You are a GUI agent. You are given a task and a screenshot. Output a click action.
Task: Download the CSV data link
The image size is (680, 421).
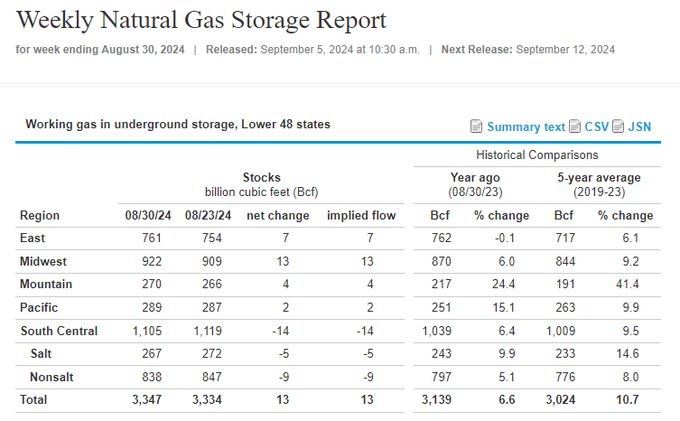(x=596, y=127)
